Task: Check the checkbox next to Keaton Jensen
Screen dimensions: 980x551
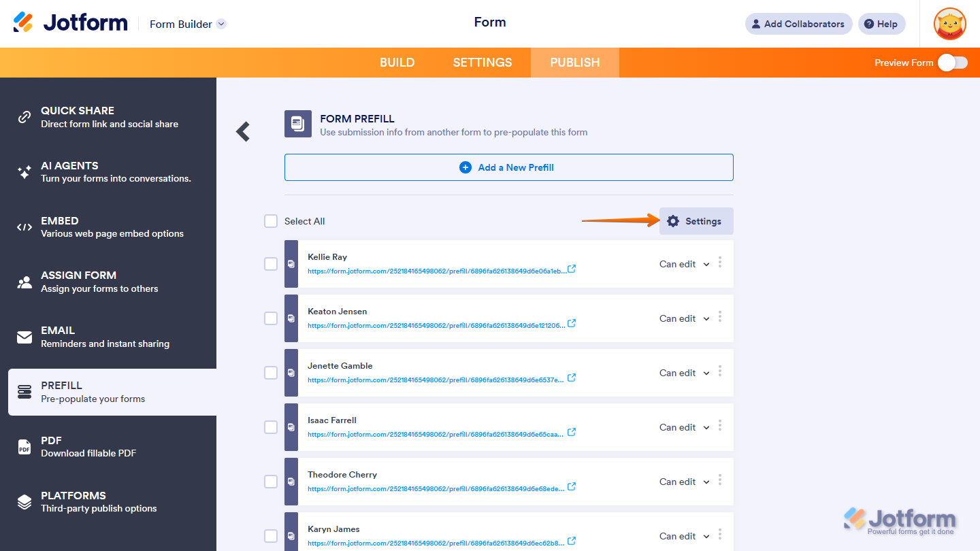Action: (x=270, y=318)
